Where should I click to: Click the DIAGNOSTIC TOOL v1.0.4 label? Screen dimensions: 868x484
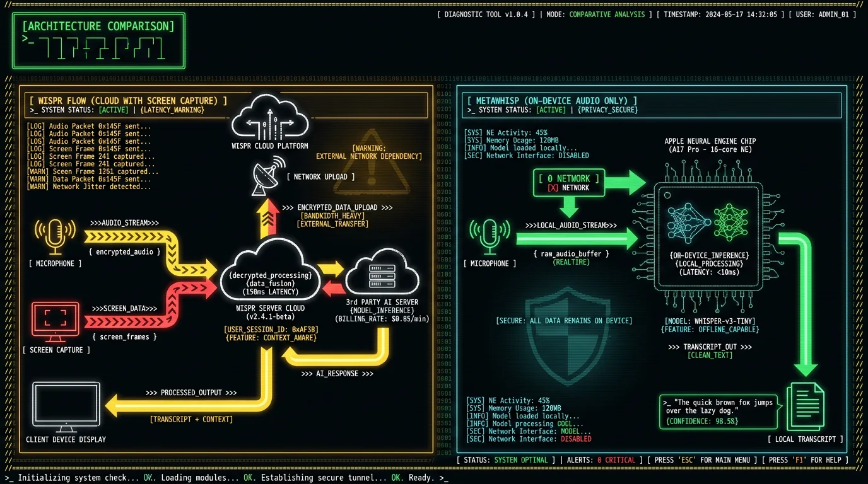tap(486, 14)
